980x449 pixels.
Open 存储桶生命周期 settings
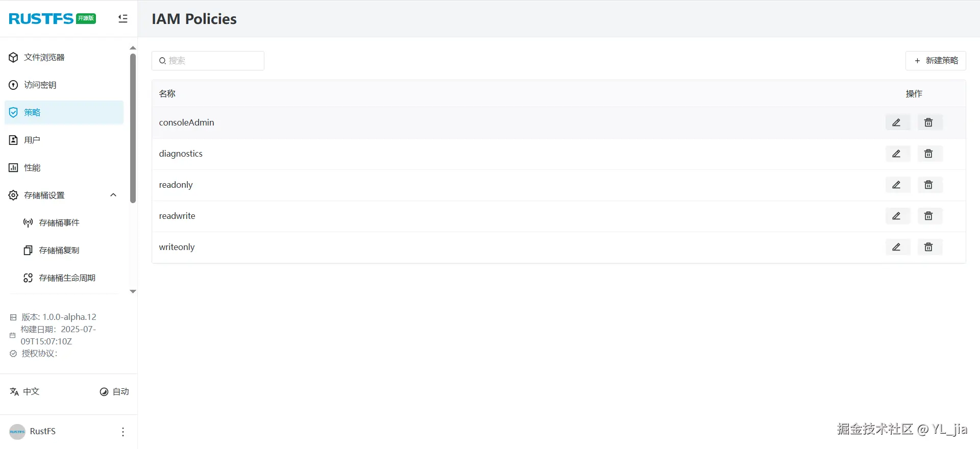(x=67, y=278)
